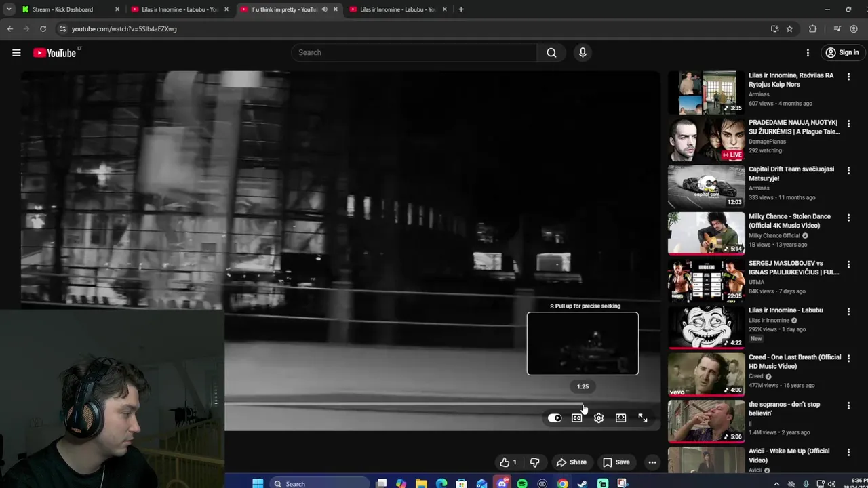Screen dimensions: 868x488
Task: Open options for Milky Chance Stolen Dance
Action: pyautogui.click(x=848, y=218)
